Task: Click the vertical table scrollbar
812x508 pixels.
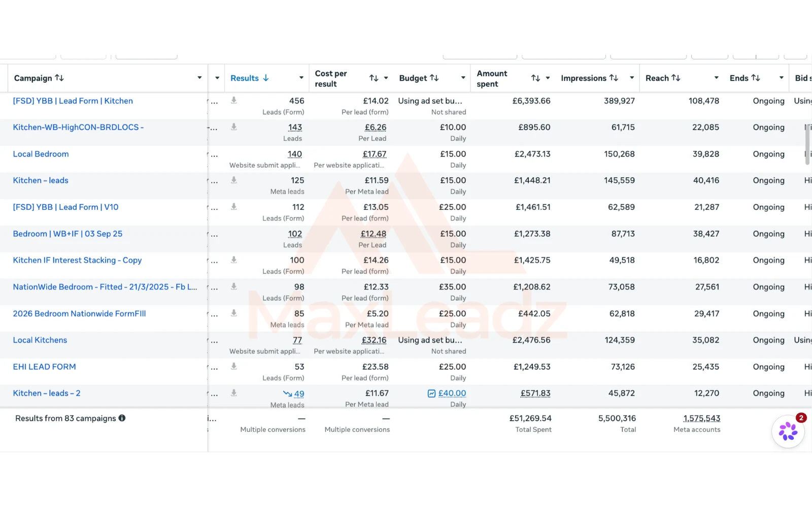Action: (807, 145)
